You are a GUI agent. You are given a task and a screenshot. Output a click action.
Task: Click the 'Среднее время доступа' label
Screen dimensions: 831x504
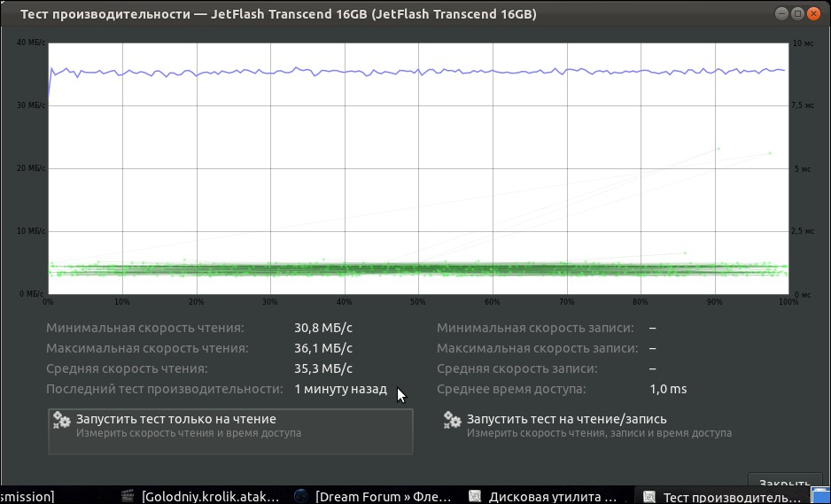click(511, 389)
